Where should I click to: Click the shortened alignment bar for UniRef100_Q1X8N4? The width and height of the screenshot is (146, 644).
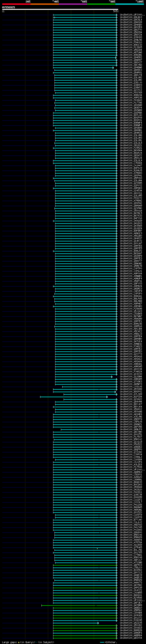coord(84,376)
